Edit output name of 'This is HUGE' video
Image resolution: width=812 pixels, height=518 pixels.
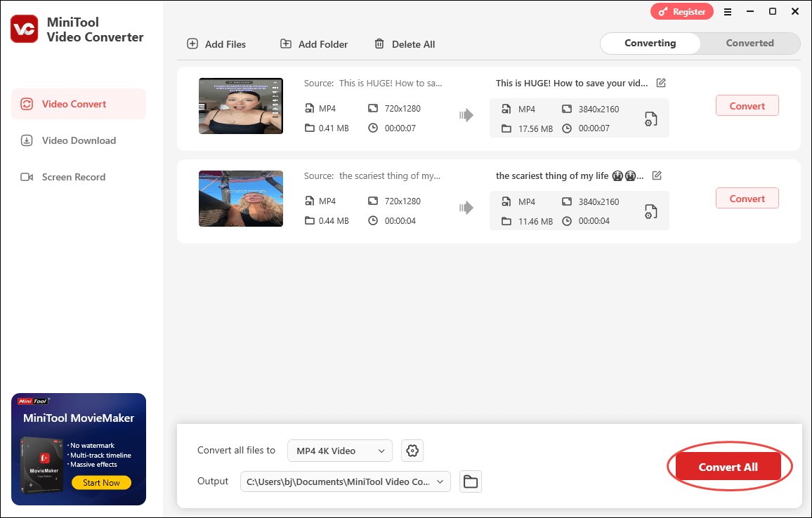click(661, 83)
